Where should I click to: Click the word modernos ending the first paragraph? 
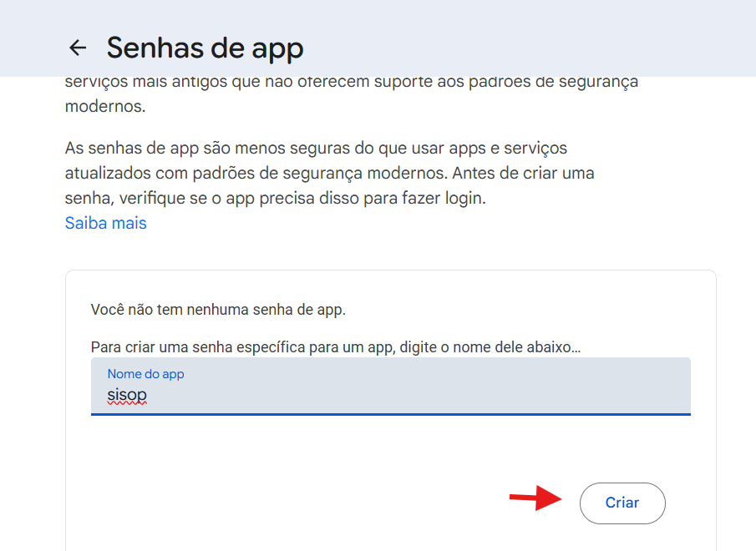click(x=104, y=107)
